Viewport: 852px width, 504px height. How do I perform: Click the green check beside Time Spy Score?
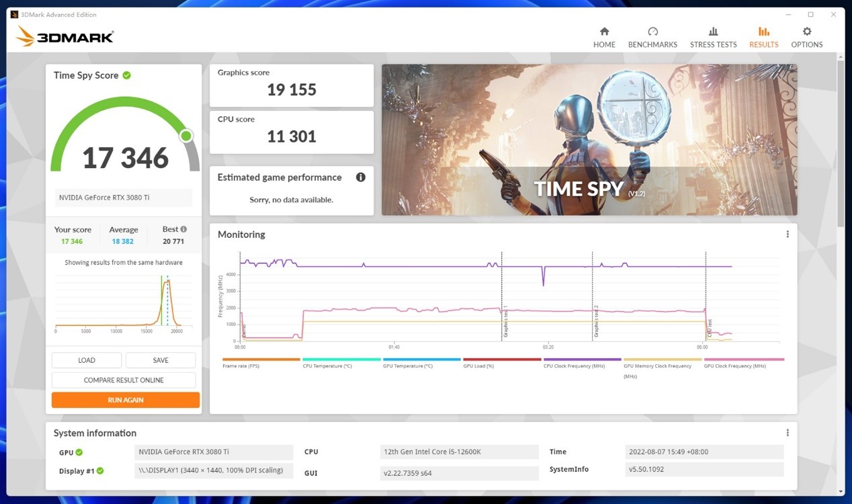(x=127, y=75)
